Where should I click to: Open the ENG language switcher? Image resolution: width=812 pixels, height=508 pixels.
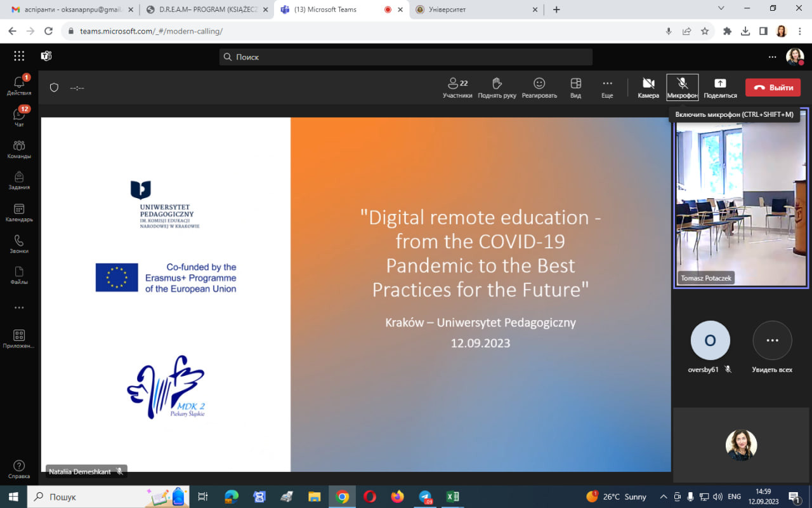tap(734, 497)
